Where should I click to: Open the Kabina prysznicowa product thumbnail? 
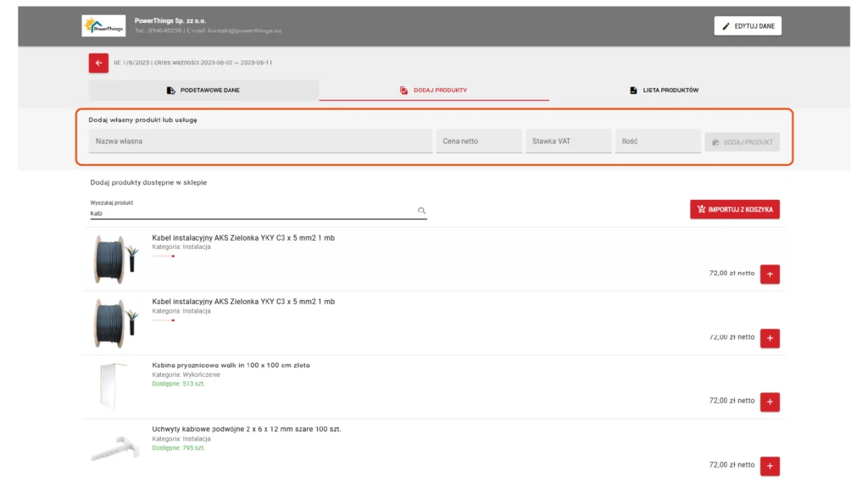(x=114, y=386)
